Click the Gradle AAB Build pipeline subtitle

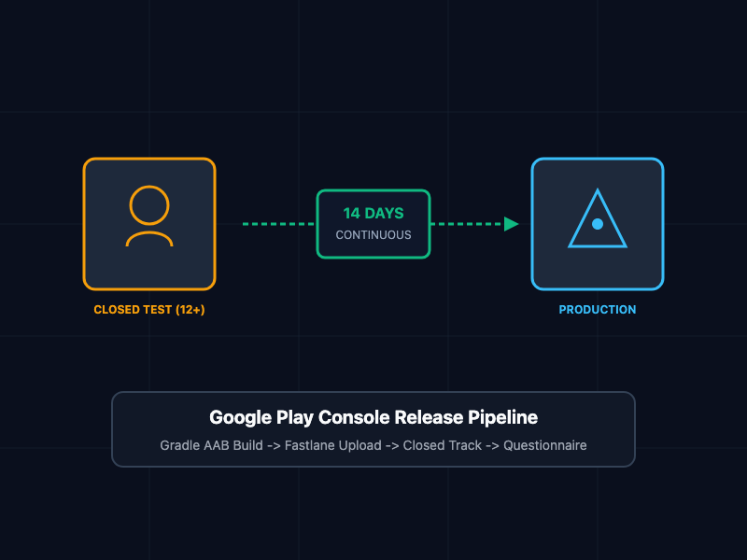(x=373, y=445)
